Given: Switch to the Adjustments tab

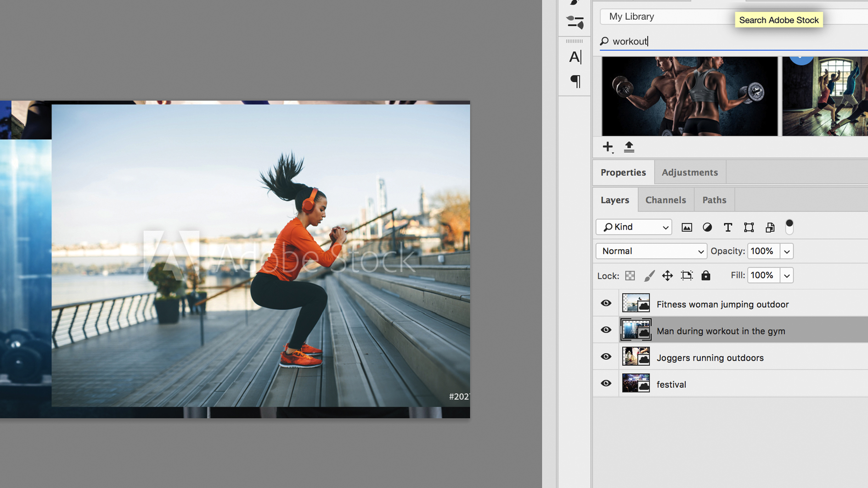Looking at the screenshot, I should click(690, 172).
